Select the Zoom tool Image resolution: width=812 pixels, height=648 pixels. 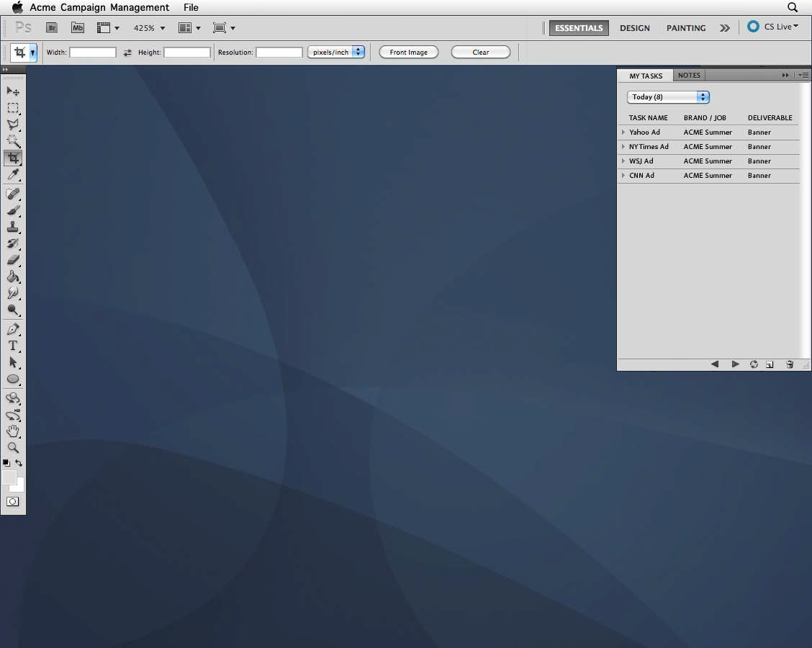[x=13, y=448]
